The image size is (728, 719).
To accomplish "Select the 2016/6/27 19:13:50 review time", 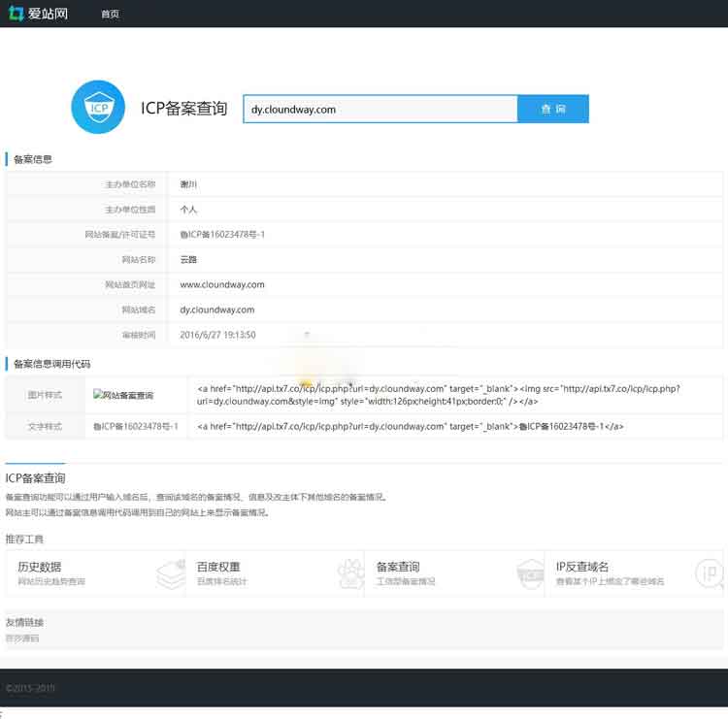I will [217, 335].
